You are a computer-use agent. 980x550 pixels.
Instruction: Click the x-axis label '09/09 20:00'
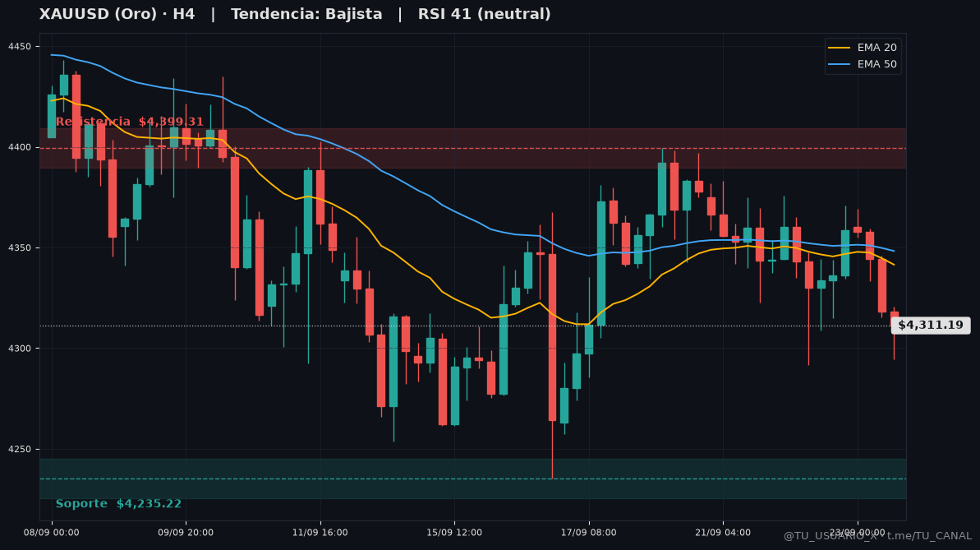186,533
